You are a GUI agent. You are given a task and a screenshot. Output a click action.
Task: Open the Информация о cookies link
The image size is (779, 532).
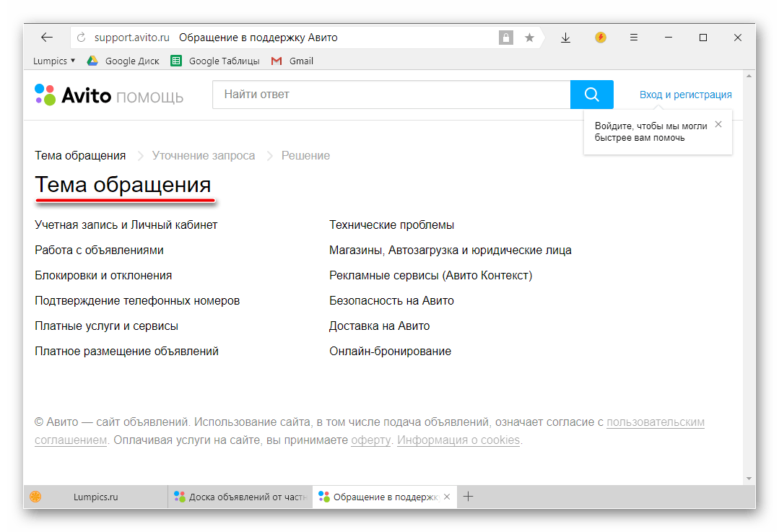(x=458, y=440)
